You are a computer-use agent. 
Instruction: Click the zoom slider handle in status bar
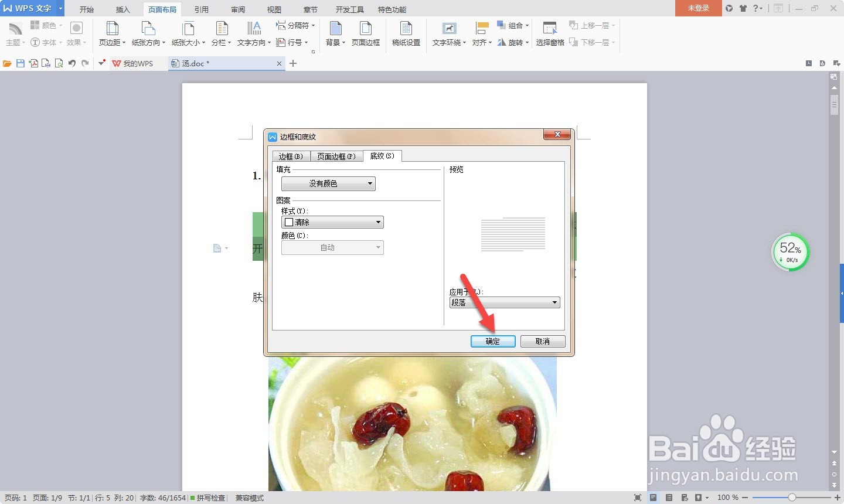click(792, 498)
